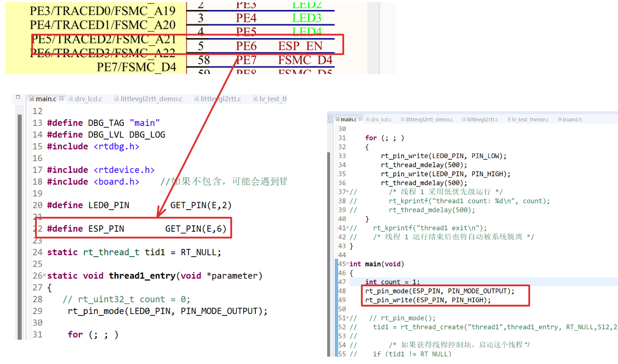Viewport: 618px width, 364px height.
Task: Click the '#define DBG_TAG "main"' line
Action: pos(104,123)
